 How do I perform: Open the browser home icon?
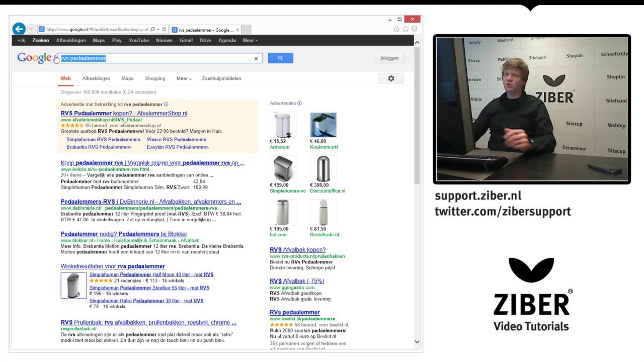[397, 29]
